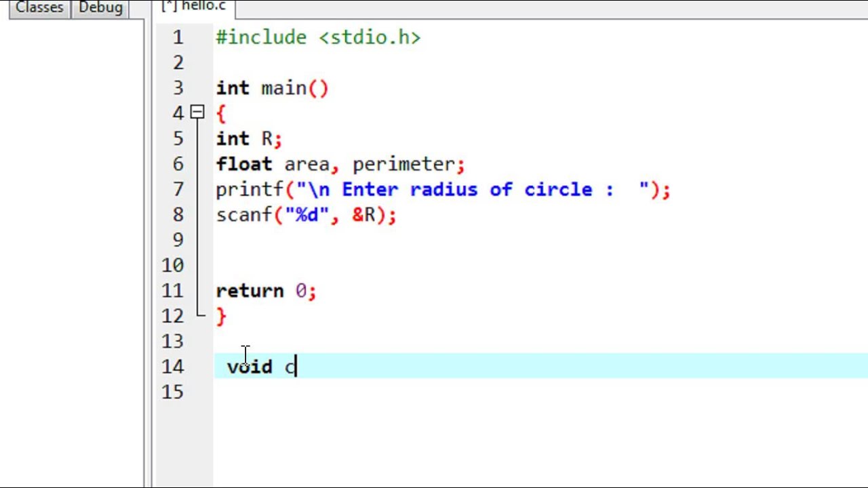Select the hello.c editor tab

(x=195, y=6)
